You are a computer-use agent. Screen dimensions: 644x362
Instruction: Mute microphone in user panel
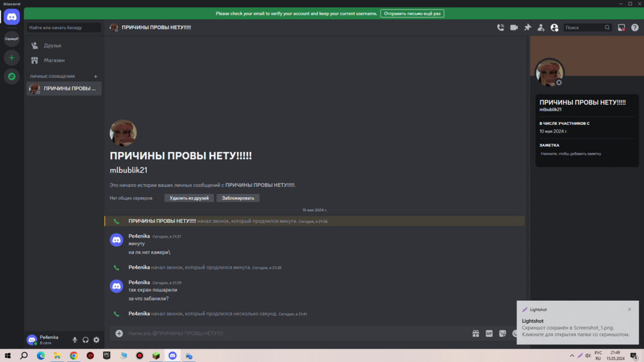75,340
